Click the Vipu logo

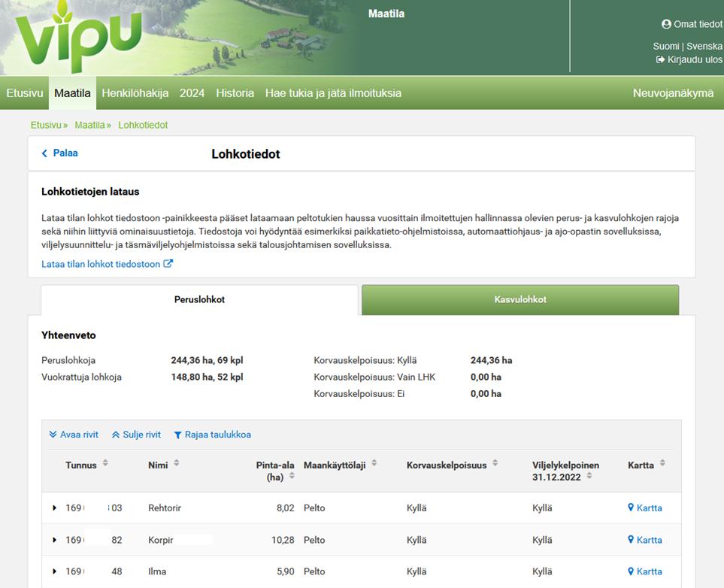(77, 38)
